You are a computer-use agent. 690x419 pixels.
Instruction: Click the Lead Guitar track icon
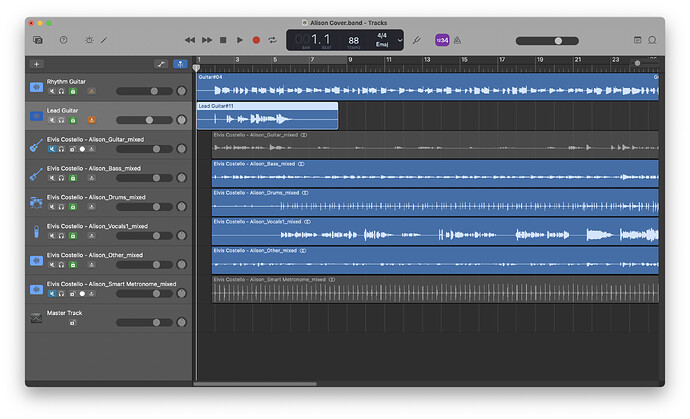pos(37,116)
